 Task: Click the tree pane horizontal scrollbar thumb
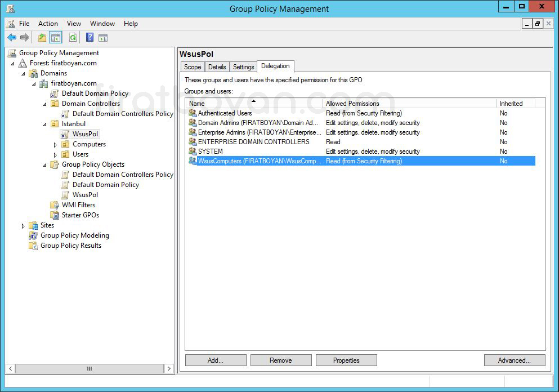pos(90,368)
